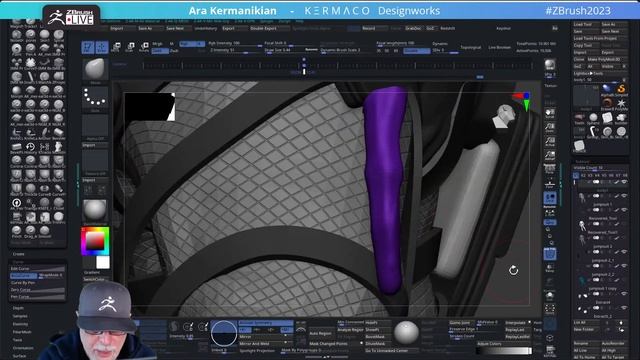Click the Zoom canvas icon
Viewport: 640px width, 360px height.
(550, 127)
